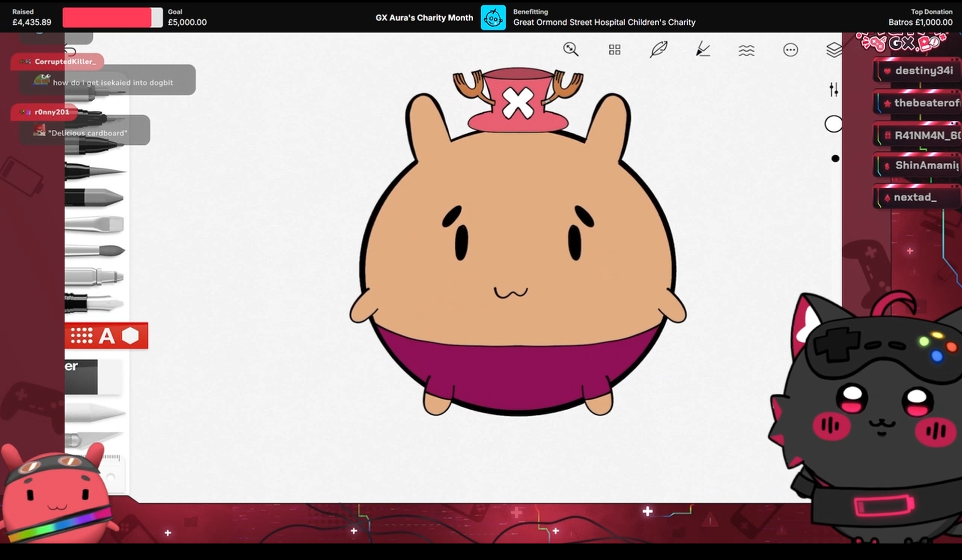Click the pink X hat on the drawing
962x560 pixels.
(518, 101)
